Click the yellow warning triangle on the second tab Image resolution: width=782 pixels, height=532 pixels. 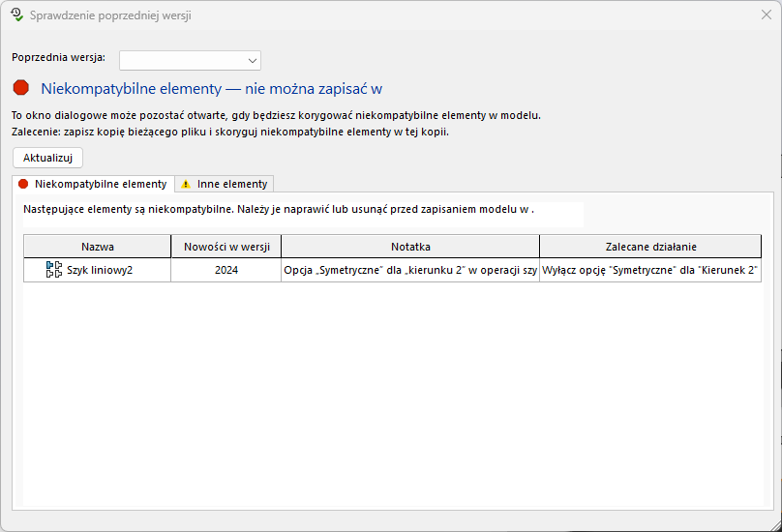[186, 184]
